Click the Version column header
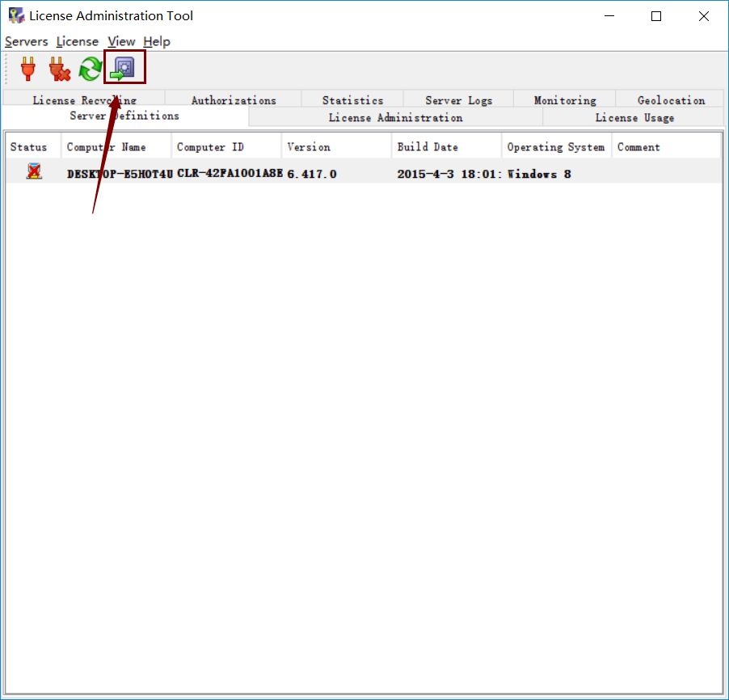The width and height of the screenshot is (729, 700). (336, 146)
